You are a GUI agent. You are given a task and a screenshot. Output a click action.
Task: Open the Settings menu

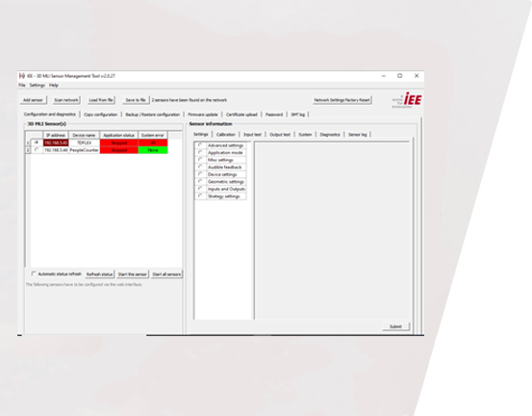38,85
